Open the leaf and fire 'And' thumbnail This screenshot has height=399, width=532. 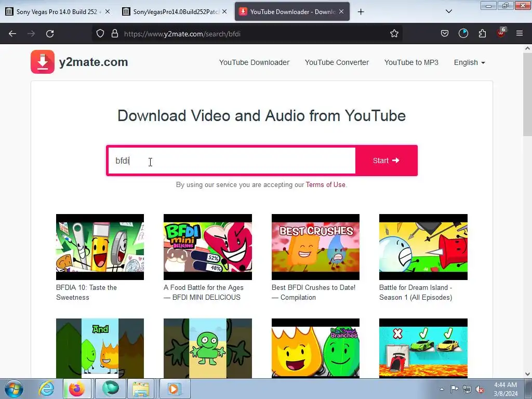[100, 348]
